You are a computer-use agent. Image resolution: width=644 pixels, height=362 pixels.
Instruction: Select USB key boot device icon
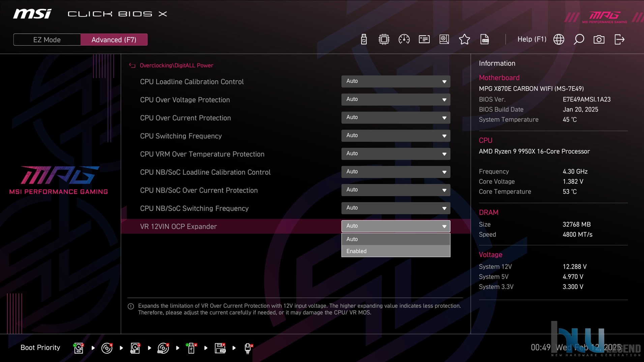click(192, 348)
